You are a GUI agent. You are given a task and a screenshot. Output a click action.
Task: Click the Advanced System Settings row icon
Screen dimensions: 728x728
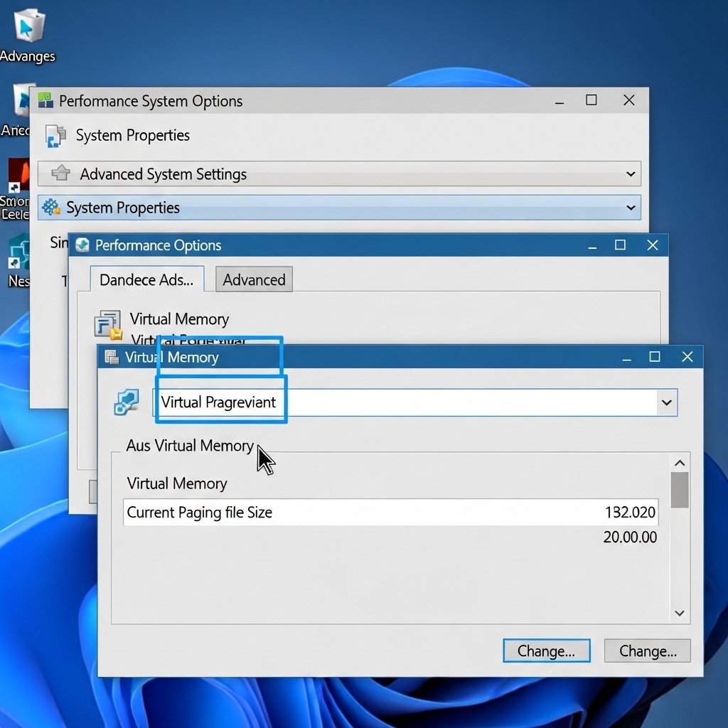click(62, 173)
